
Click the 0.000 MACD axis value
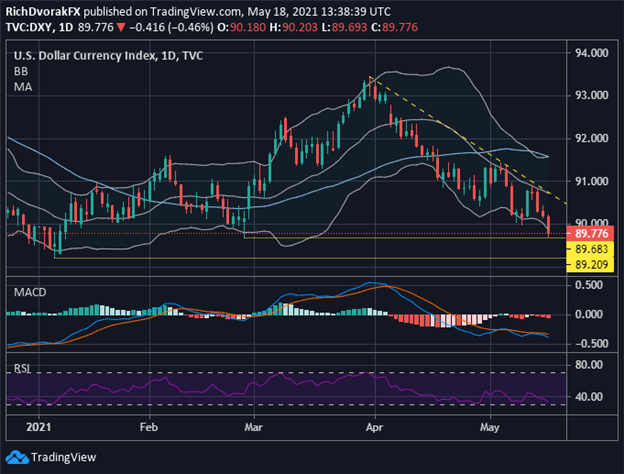589,314
